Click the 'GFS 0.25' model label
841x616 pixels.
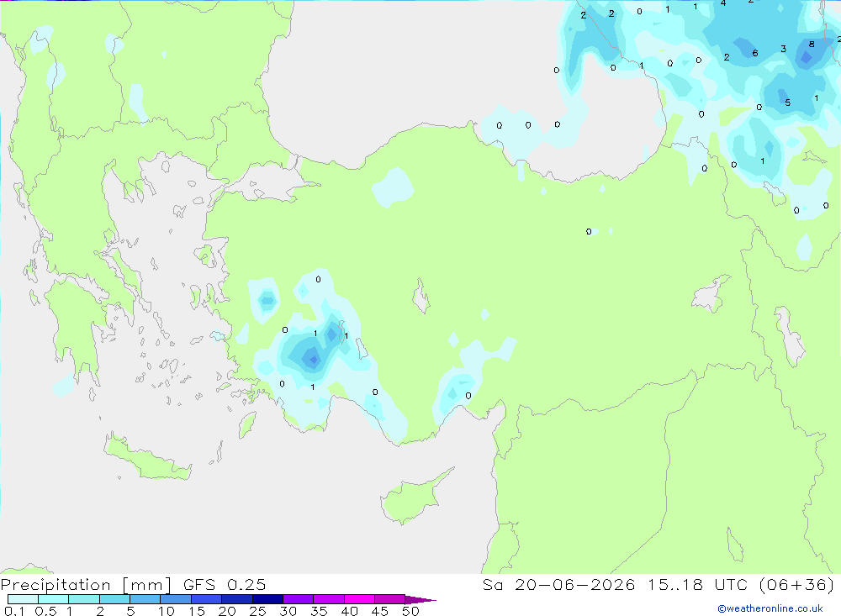point(225,585)
